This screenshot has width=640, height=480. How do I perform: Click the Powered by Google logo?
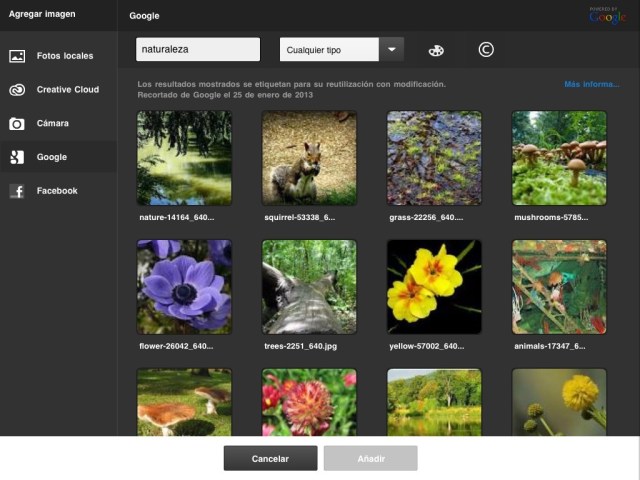[x=607, y=14]
